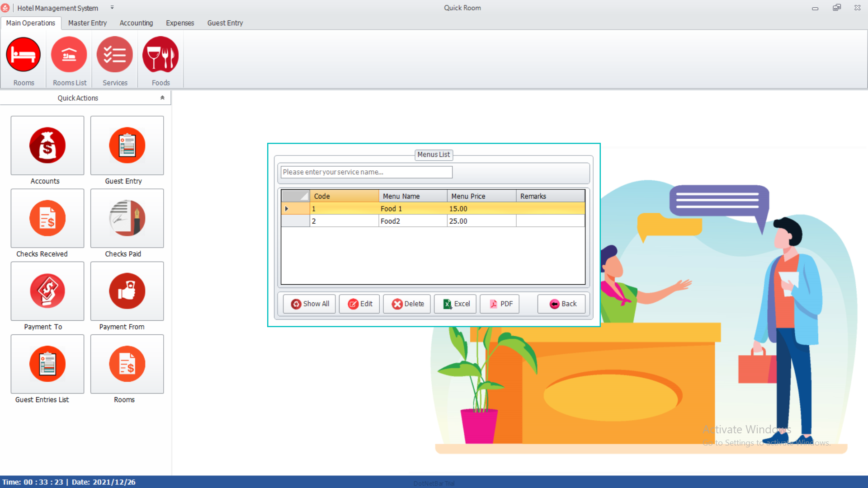Image resolution: width=868 pixels, height=488 pixels.
Task: Click the service name search field
Action: click(x=366, y=172)
